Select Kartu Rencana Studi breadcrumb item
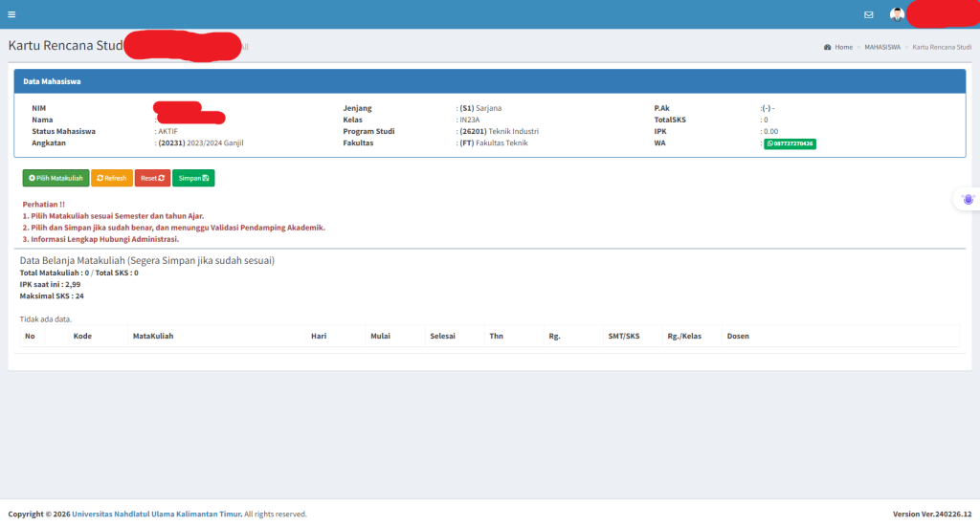 (942, 47)
